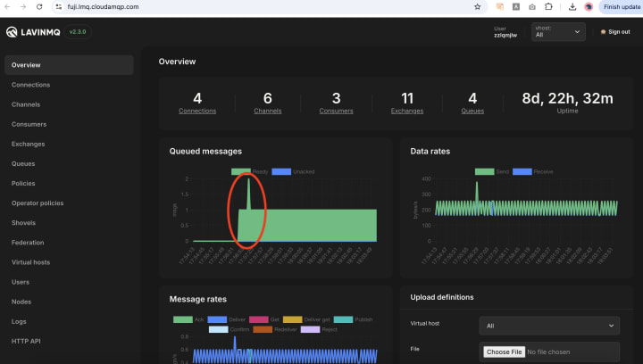The width and height of the screenshot is (643, 364).
Task: Toggle the Ack series in Message rates
Action: [x=188, y=319]
